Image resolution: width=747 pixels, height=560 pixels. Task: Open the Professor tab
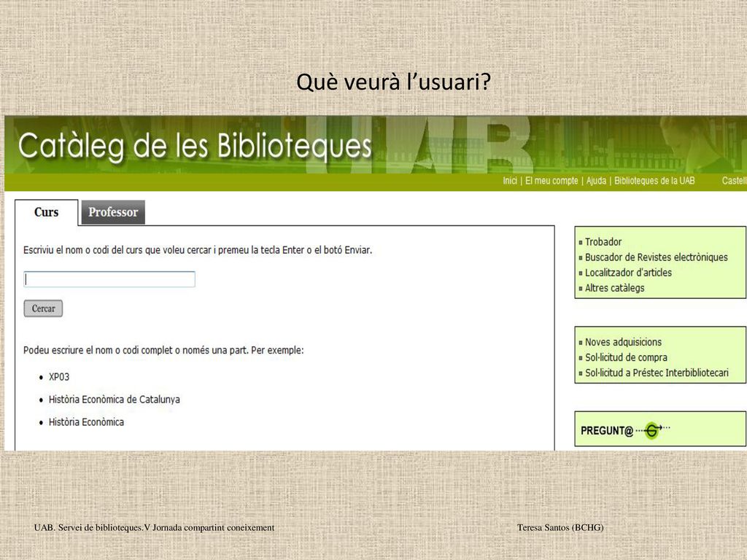click(113, 212)
